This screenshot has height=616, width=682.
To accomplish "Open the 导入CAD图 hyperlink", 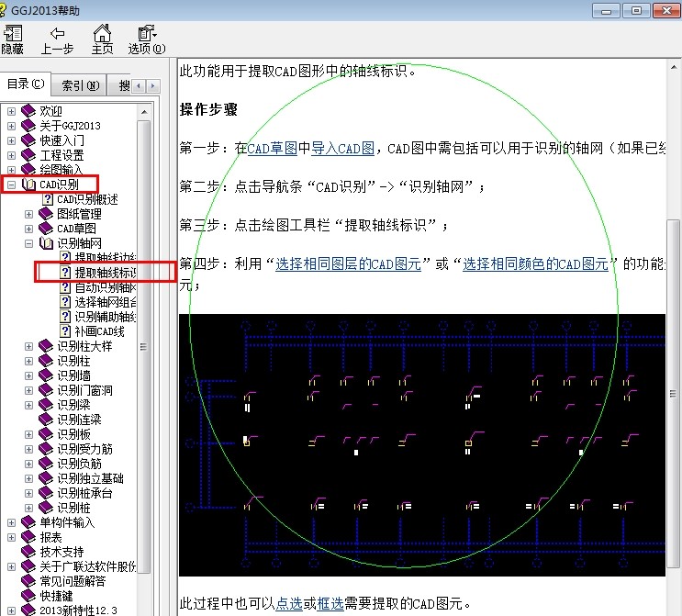I will coord(342,149).
